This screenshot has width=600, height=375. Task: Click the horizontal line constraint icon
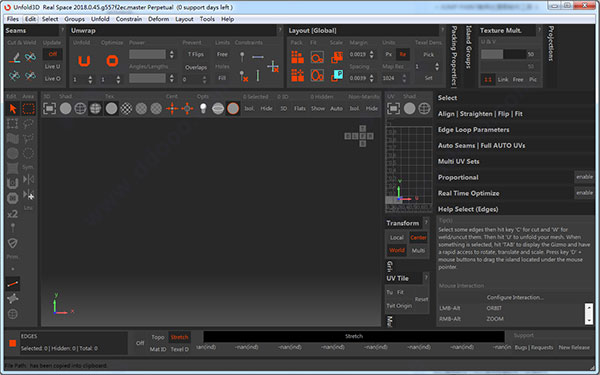pos(258,57)
